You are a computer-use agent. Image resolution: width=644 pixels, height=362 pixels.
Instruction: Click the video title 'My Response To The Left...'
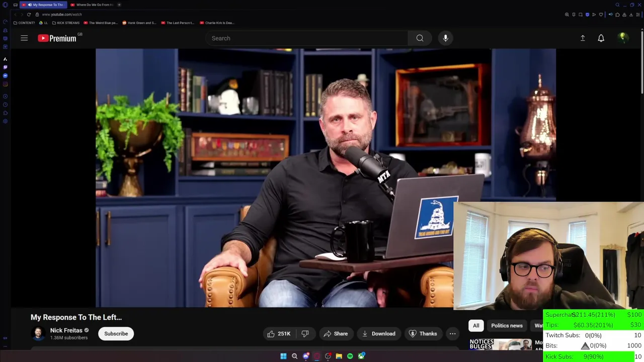pyautogui.click(x=76, y=317)
